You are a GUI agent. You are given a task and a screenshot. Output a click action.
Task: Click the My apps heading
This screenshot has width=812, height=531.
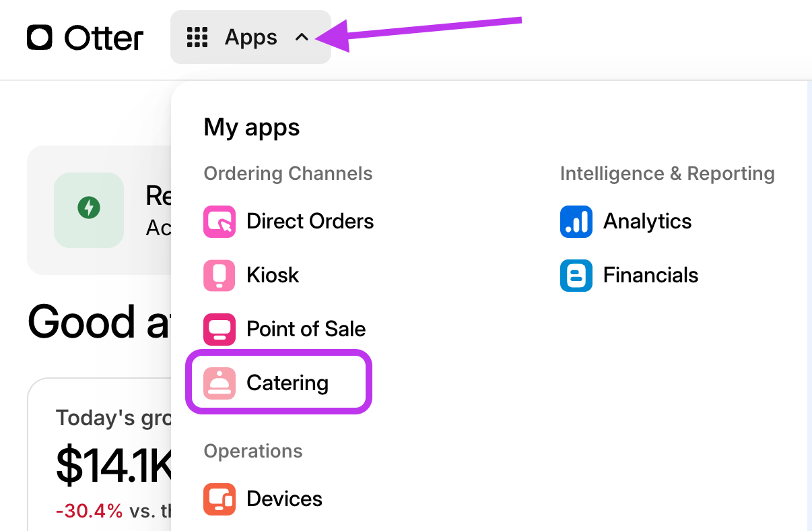251,127
